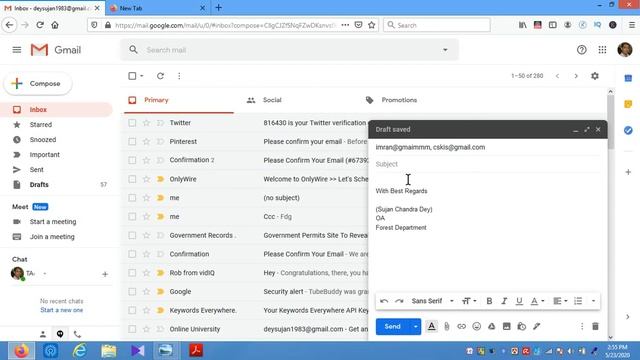640x360 pixels.
Task: Insert signature with the pen icon
Action: 536,326
